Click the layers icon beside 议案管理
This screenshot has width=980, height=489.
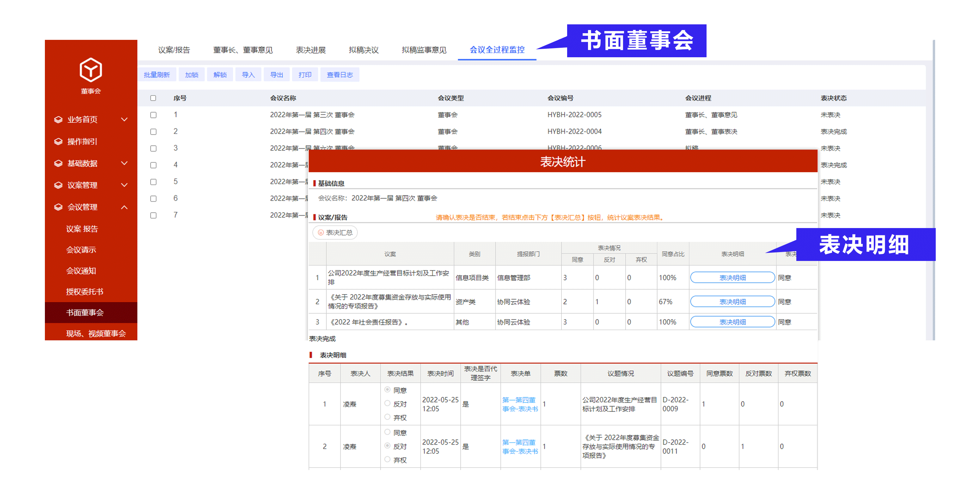58,185
